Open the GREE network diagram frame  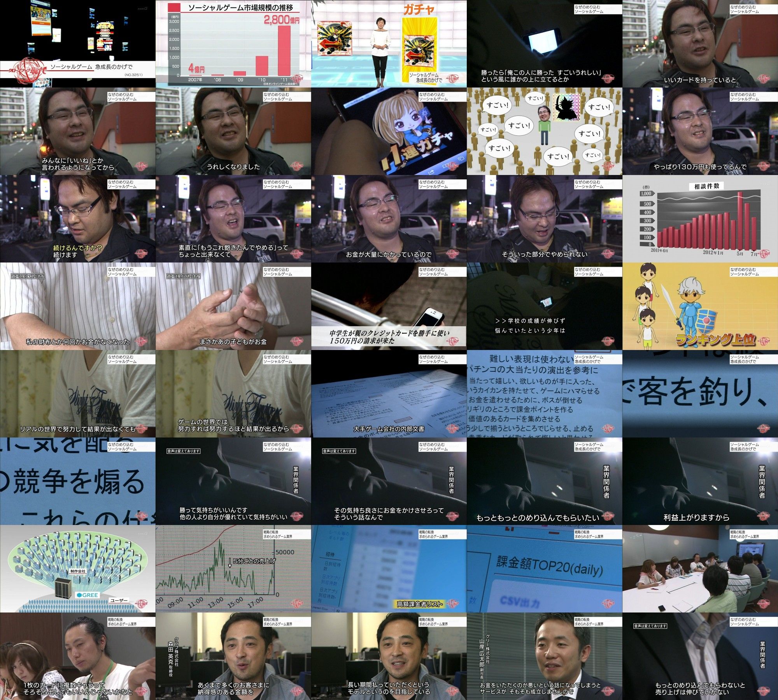tap(78, 569)
